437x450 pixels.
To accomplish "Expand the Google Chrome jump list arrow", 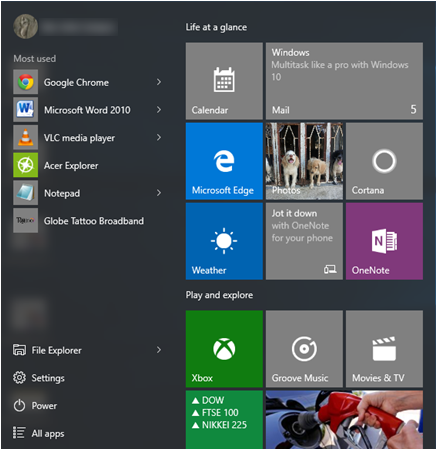I will click(x=159, y=82).
